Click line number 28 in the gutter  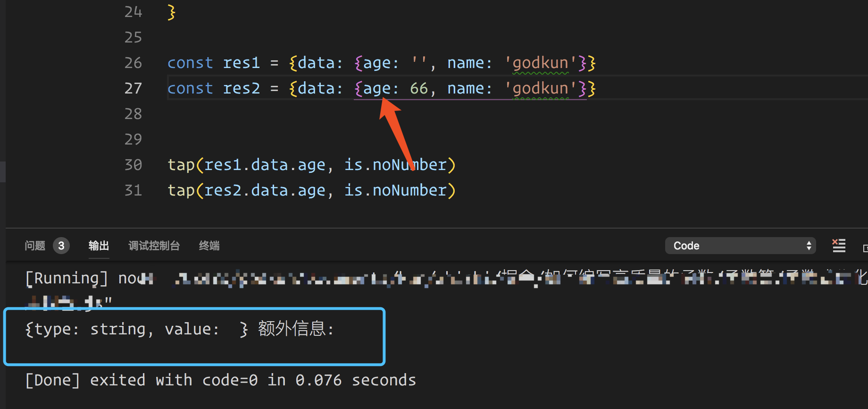click(x=133, y=114)
